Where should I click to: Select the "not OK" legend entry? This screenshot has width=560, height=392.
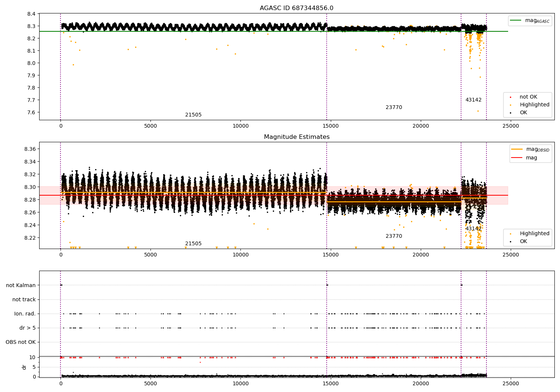click(528, 97)
